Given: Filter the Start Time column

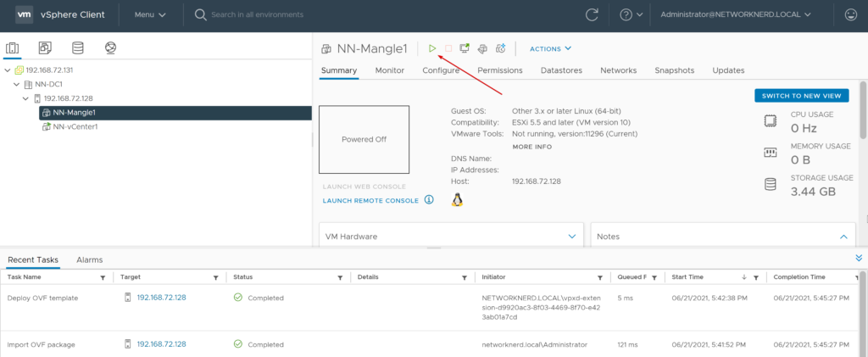Looking at the screenshot, I should pyautogui.click(x=756, y=277).
